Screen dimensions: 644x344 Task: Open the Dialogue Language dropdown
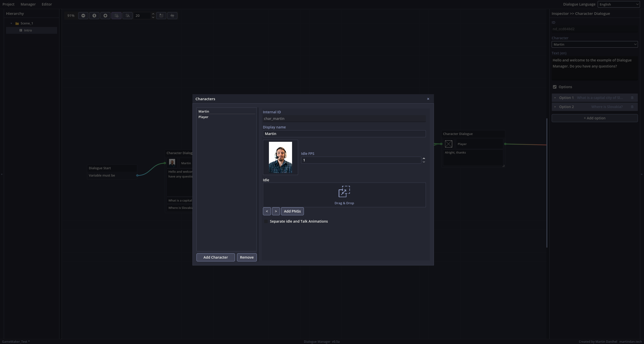619,4
